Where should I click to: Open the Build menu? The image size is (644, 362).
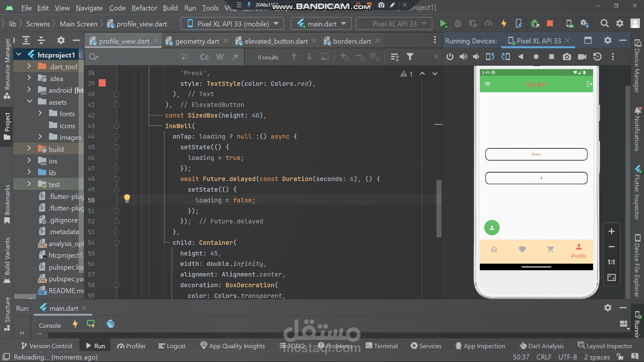[170, 8]
